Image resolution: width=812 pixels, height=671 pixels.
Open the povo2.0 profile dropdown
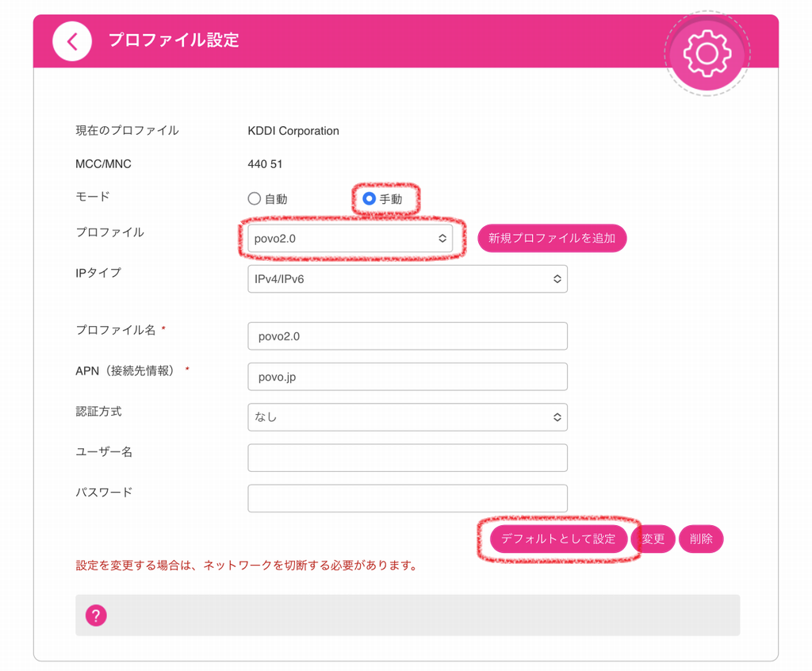(x=350, y=239)
